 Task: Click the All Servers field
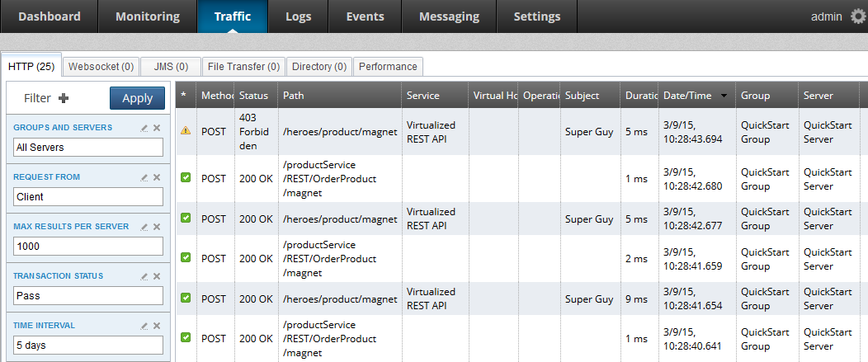(x=88, y=148)
